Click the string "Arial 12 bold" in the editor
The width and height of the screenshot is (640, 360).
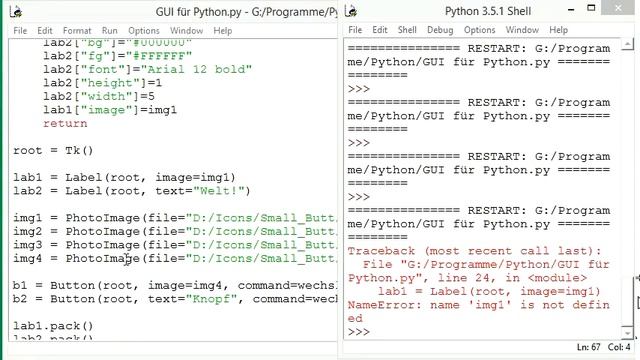196,69
